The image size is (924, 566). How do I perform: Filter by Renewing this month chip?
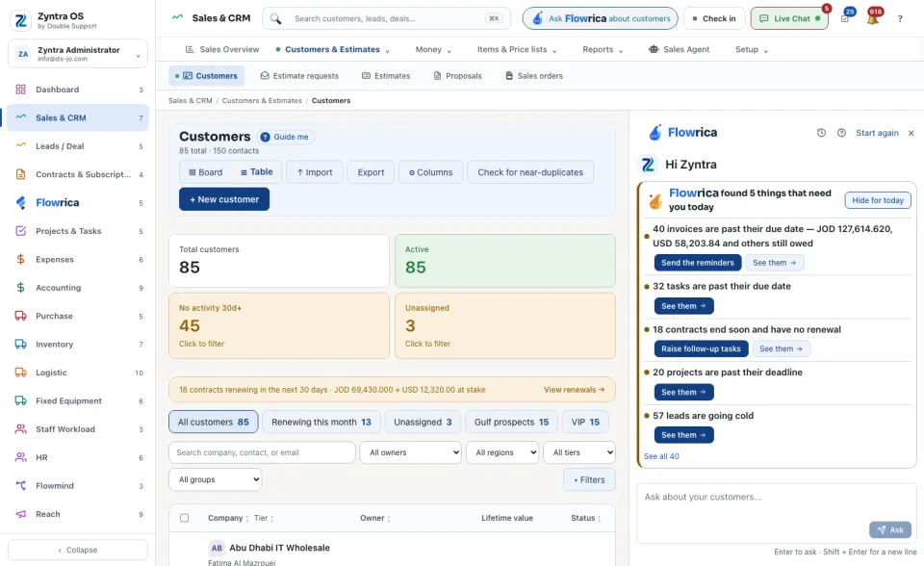[x=321, y=423]
